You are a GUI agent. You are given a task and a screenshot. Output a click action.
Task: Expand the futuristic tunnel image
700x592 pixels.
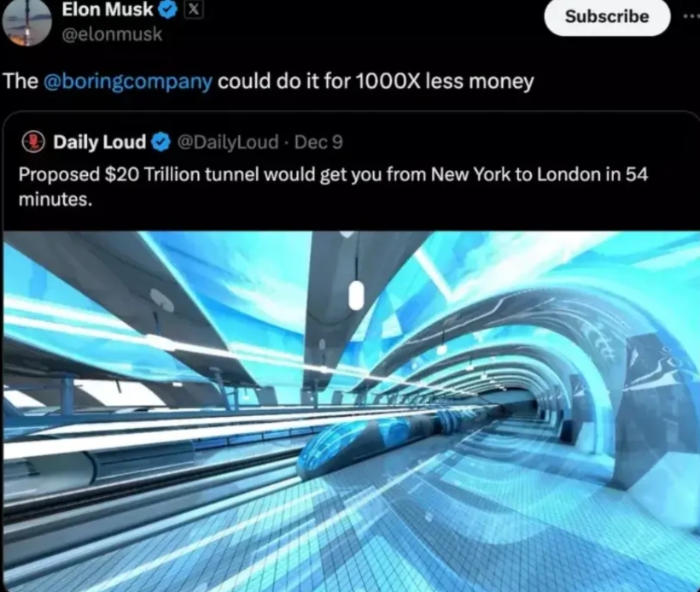tap(352, 411)
